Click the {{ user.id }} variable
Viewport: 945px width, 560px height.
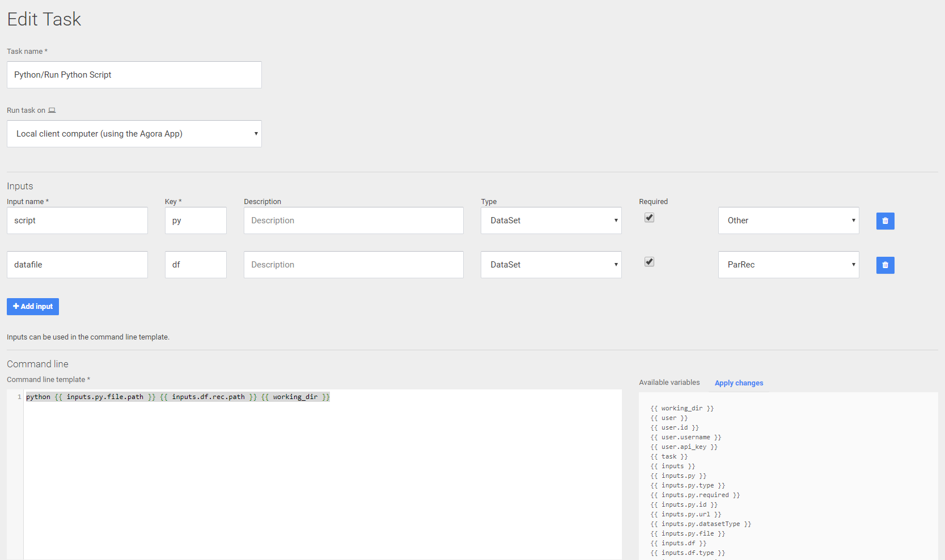675,427
